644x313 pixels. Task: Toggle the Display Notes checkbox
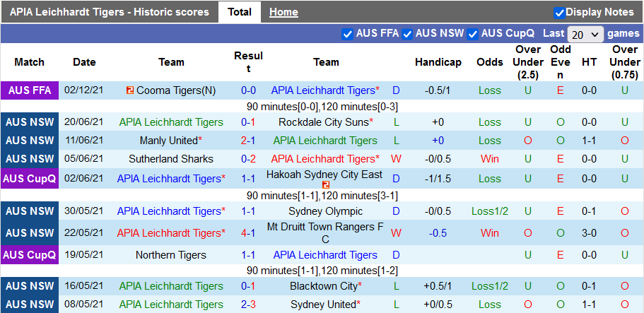[x=559, y=13]
